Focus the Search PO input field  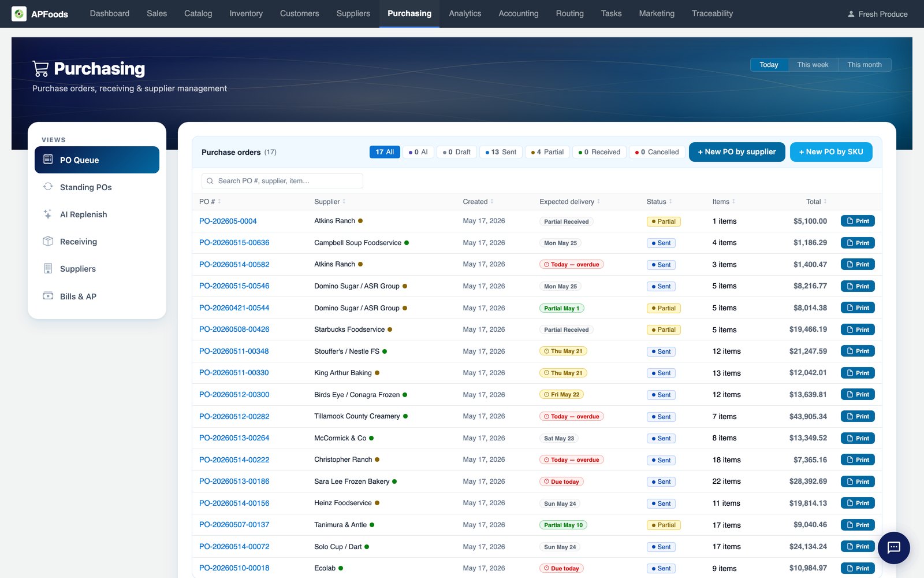[x=282, y=181]
